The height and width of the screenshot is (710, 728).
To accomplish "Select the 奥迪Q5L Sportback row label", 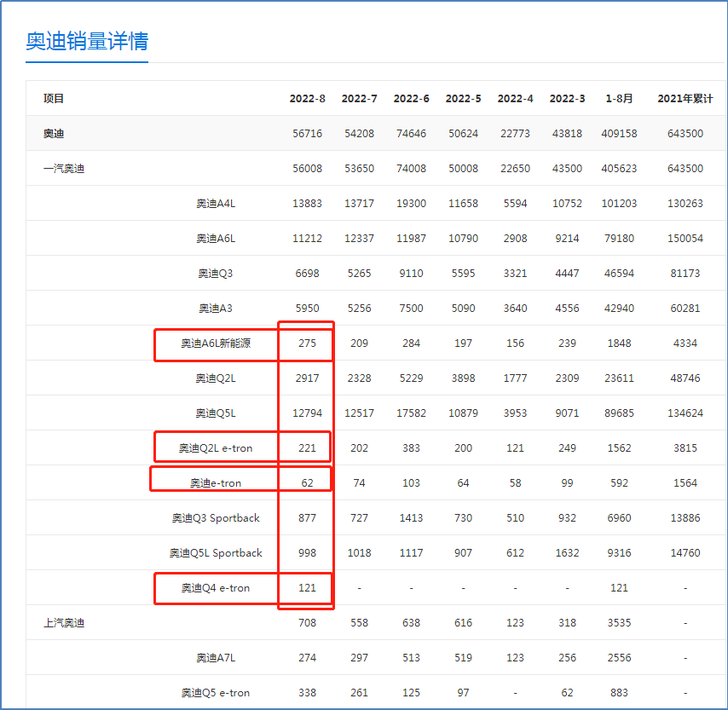I will click(x=216, y=553).
